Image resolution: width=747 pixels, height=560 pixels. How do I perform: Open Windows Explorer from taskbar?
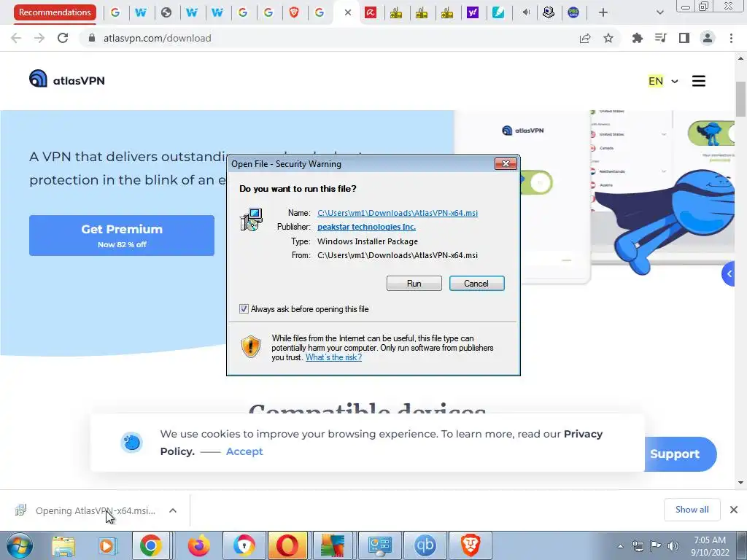[x=63, y=545]
